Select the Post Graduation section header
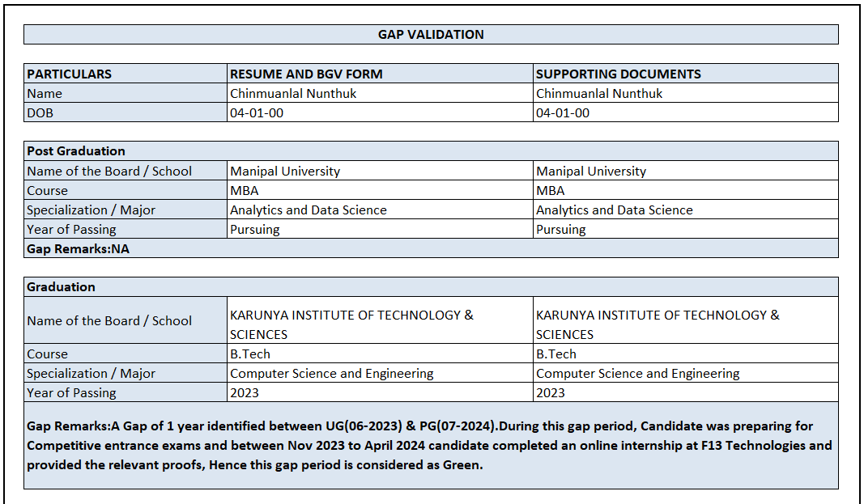864x504 pixels. click(76, 151)
